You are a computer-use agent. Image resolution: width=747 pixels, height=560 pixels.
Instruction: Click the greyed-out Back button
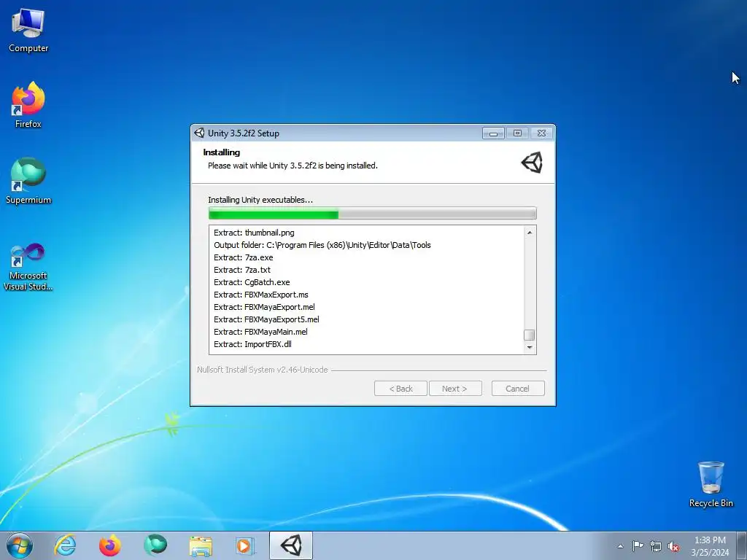[x=400, y=389]
